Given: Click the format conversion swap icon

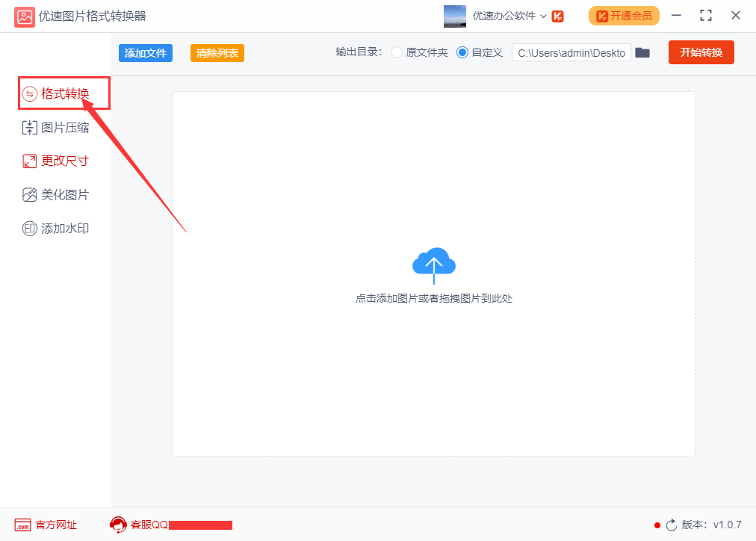Looking at the screenshot, I should pyautogui.click(x=29, y=93).
